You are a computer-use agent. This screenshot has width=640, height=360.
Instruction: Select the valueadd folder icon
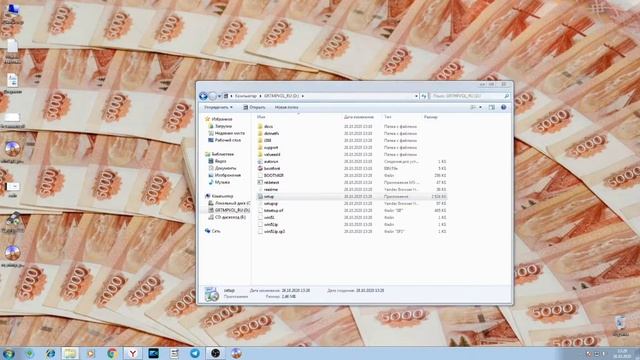tap(260, 154)
